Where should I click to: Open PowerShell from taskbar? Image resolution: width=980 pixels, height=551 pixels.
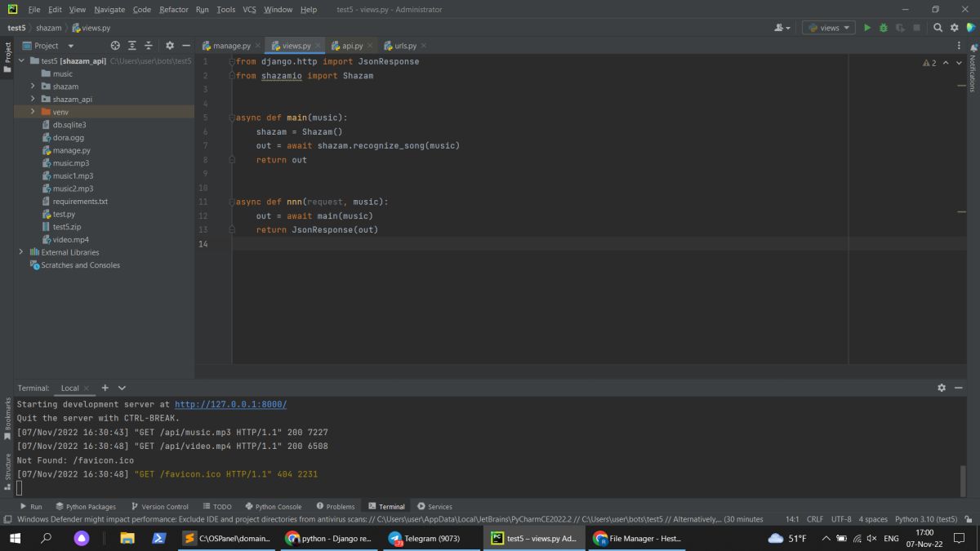click(159, 538)
